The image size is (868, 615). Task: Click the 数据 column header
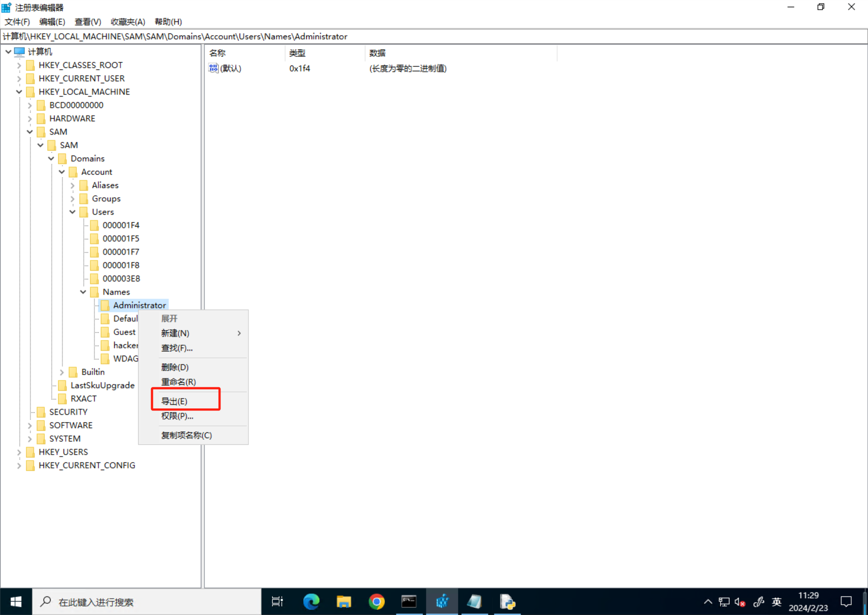click(x=377, y=53)
